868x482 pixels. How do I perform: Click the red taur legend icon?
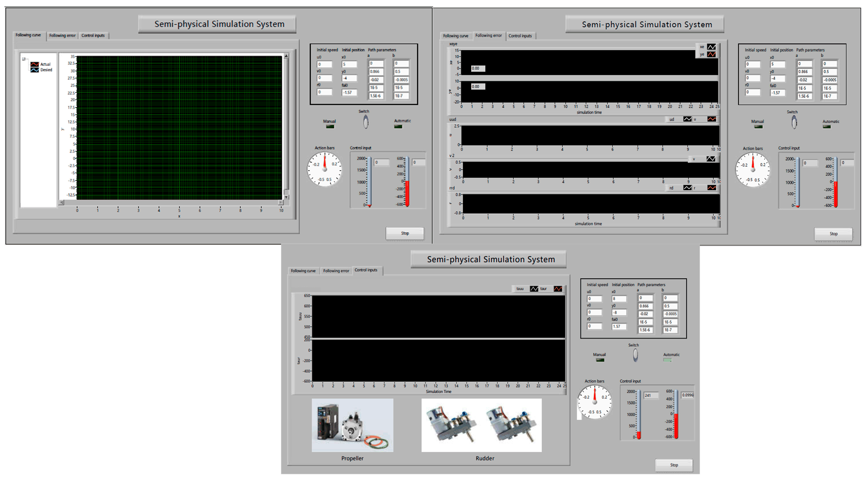(x=558, y=289)
